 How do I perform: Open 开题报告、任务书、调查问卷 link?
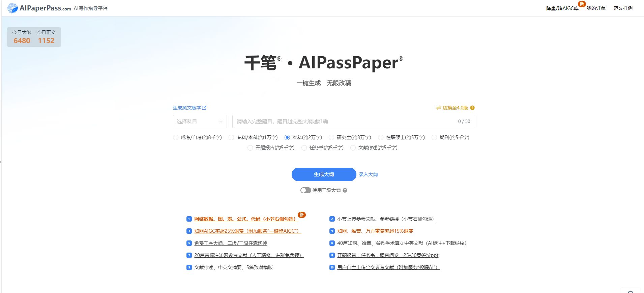388,255
